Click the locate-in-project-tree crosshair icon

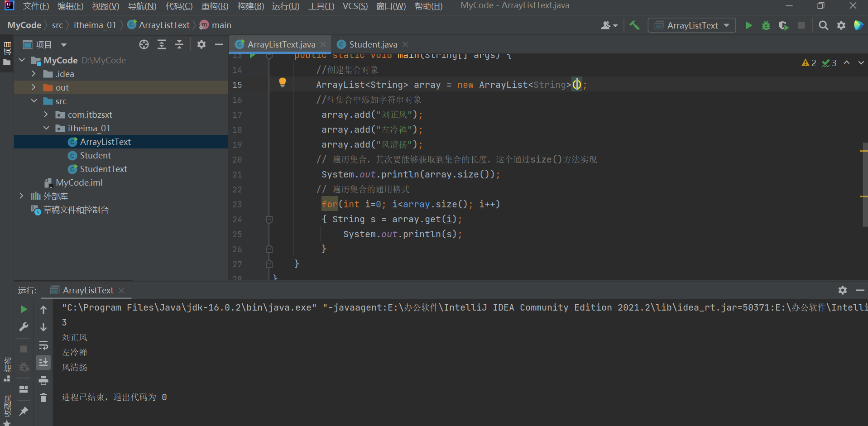click(144, 44)
